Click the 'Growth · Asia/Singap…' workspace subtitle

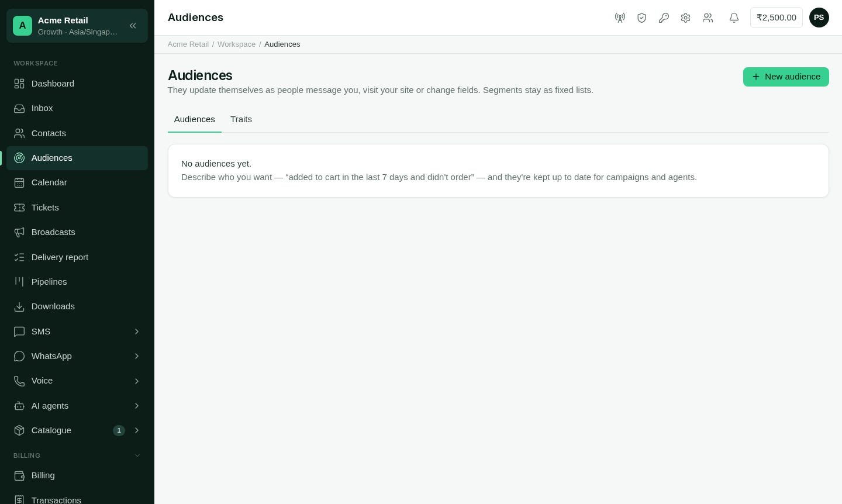(x=78, y=32)
